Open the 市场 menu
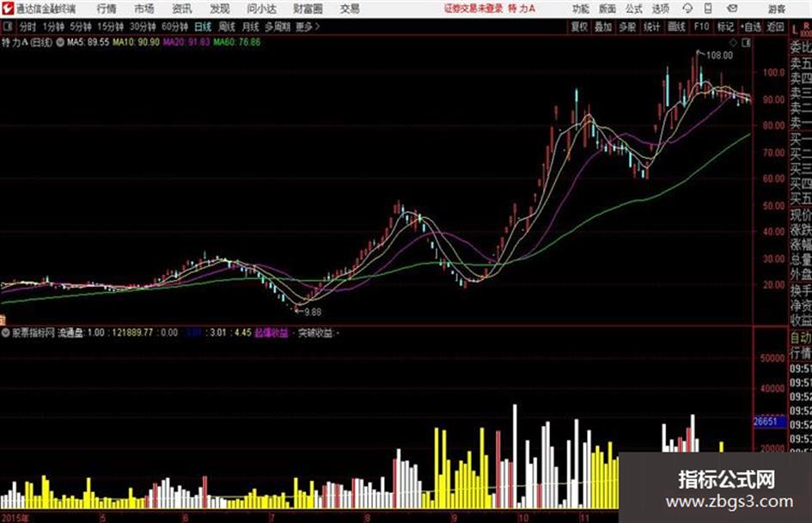Image resolution: width=812 pixels, height=523 pixels. coord(144,9)
